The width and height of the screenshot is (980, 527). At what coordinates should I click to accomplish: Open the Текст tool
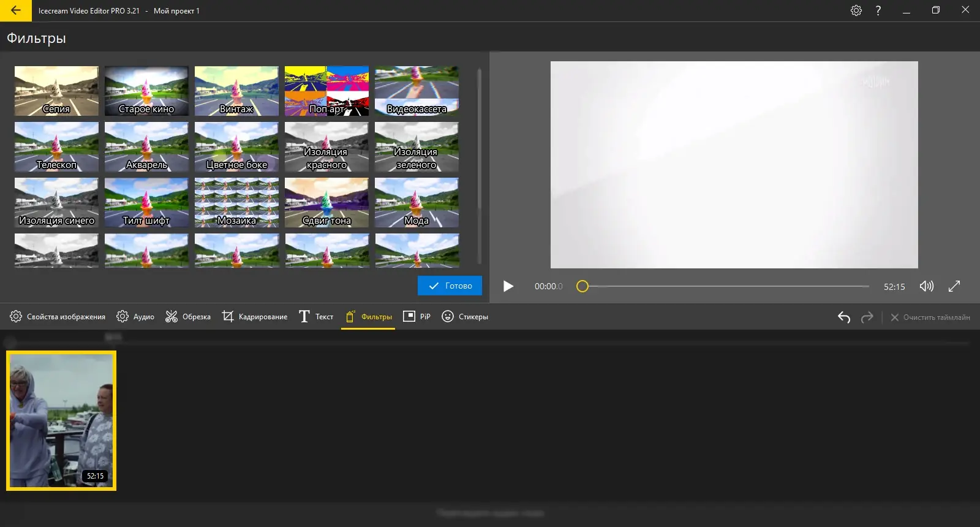click(316, 317)
